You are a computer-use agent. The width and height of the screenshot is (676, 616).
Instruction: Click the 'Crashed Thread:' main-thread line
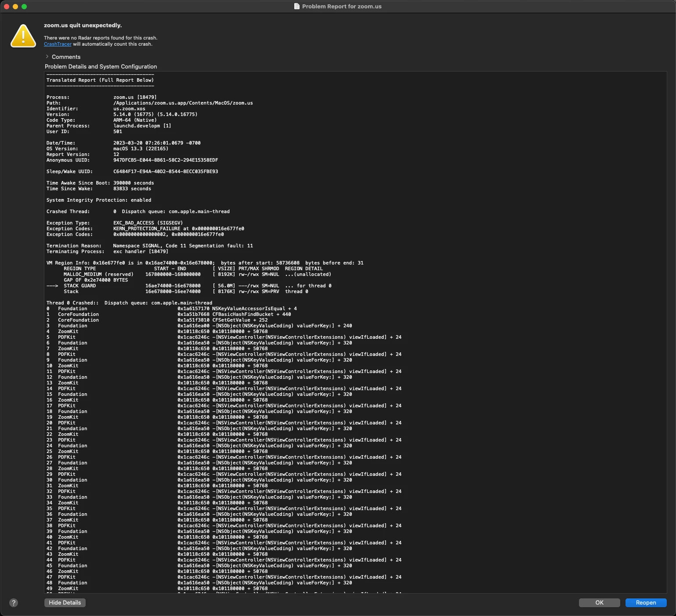[138, 211]
